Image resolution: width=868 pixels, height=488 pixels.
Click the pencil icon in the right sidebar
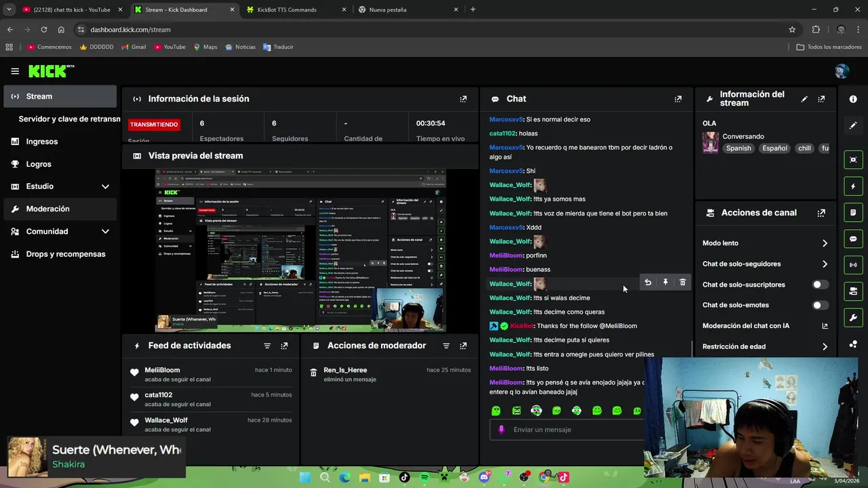point(853,125)
